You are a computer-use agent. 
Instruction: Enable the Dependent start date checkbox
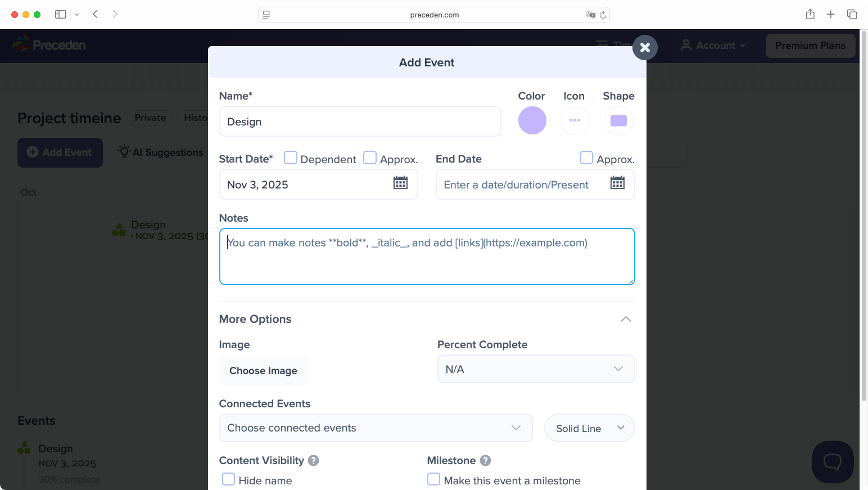pos(291,158)
